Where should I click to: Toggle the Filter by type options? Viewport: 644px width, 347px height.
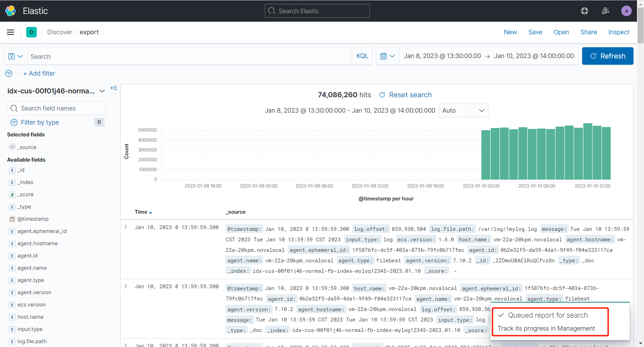click(40, 122)
